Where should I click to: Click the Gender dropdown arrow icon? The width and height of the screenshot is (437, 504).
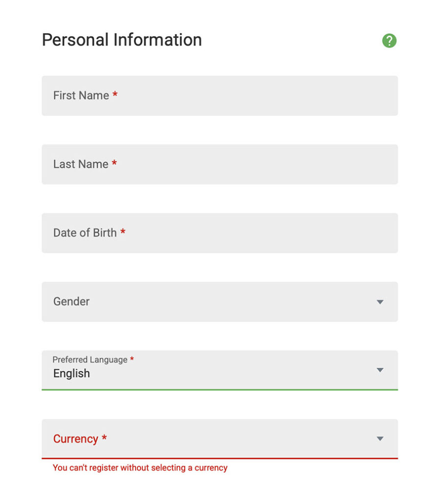[x=380, y=302]
